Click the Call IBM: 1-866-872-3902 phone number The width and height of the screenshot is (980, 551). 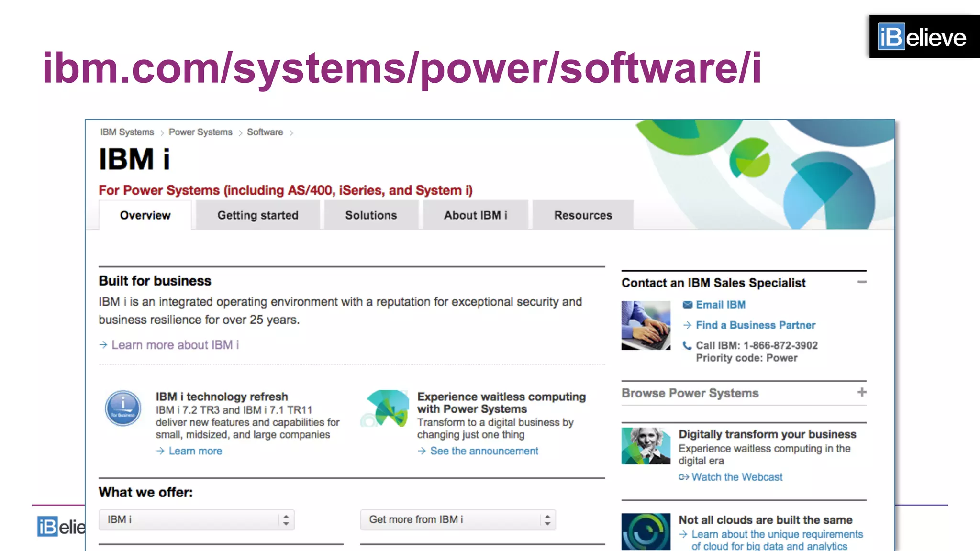[x=757, y=345]
